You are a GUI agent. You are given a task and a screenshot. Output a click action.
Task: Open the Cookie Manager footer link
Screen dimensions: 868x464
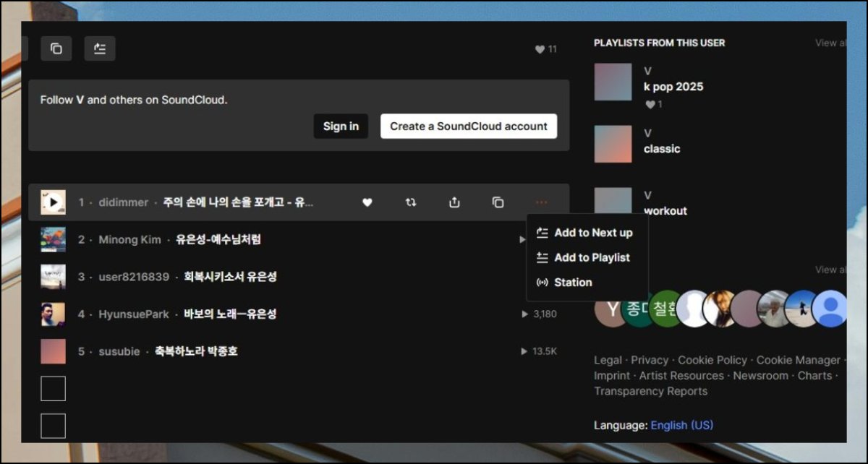pos(799,360)
